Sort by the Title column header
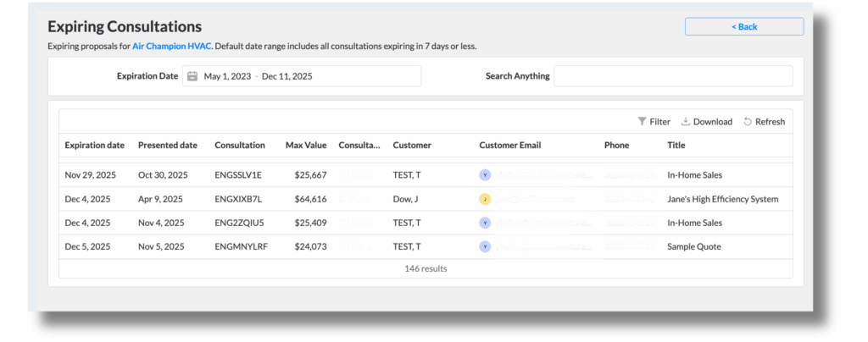Screen dimensions: 868x342 676,146
